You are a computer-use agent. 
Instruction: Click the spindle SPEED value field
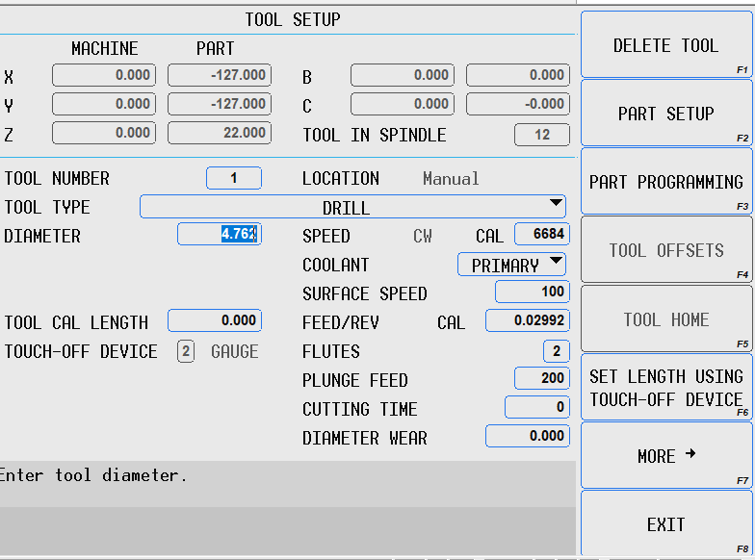click(x=542, y=235)
